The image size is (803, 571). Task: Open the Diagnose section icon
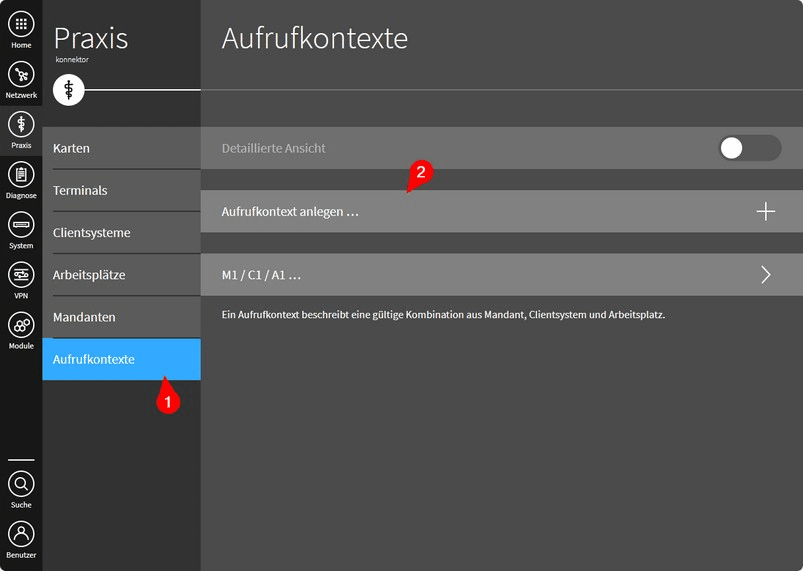[x=21, y=175]
